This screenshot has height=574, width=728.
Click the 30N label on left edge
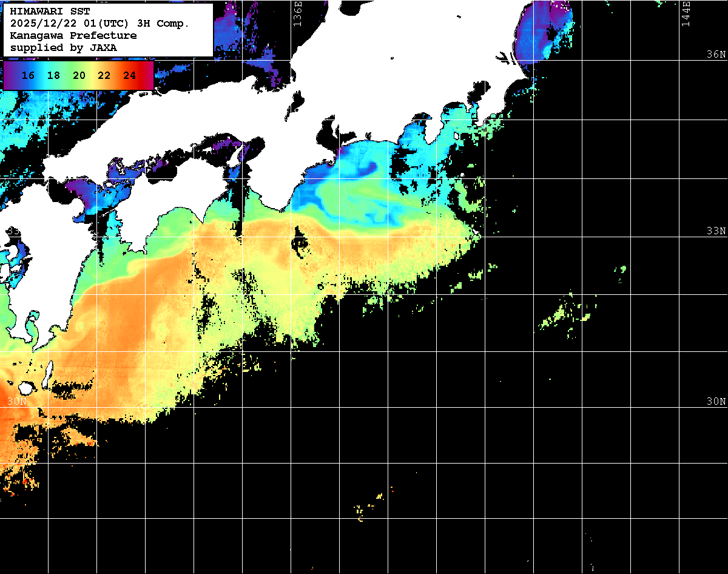pos(16,402)
